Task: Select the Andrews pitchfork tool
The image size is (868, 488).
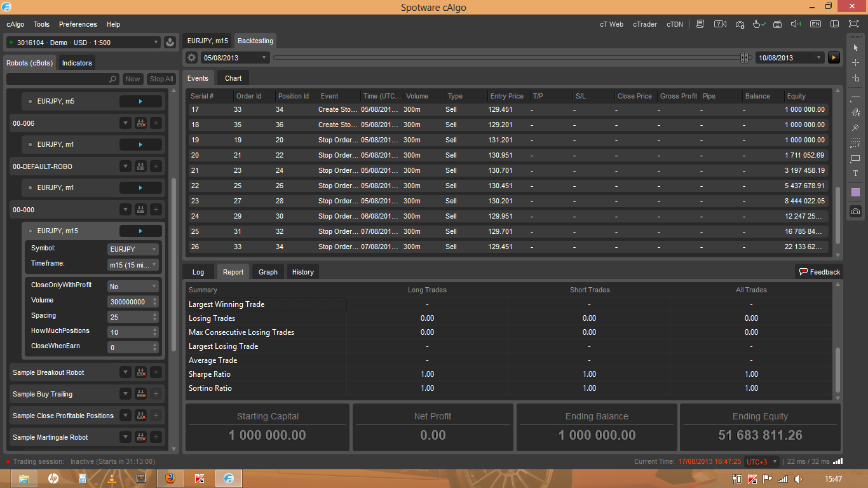Action: click(855, 128)
